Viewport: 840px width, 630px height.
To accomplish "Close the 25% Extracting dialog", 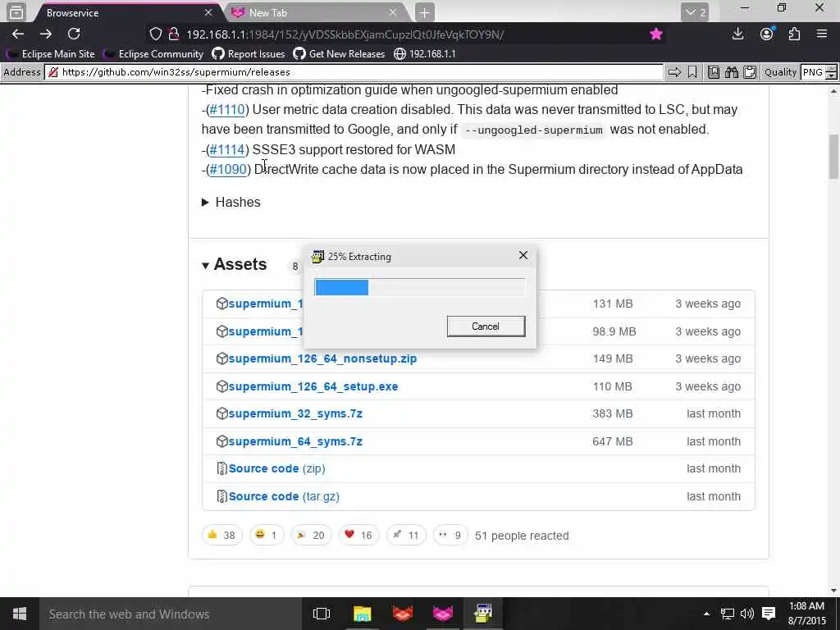I will (x=523, y=256).
